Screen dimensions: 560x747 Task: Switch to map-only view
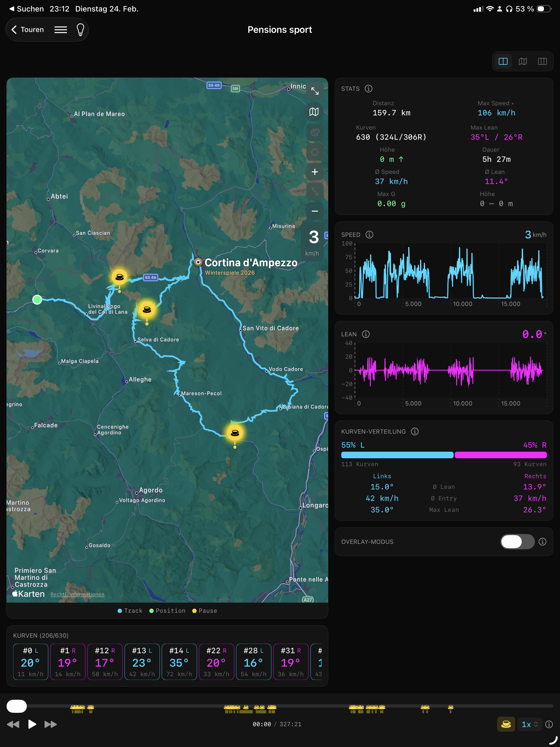tap(523, 62)
